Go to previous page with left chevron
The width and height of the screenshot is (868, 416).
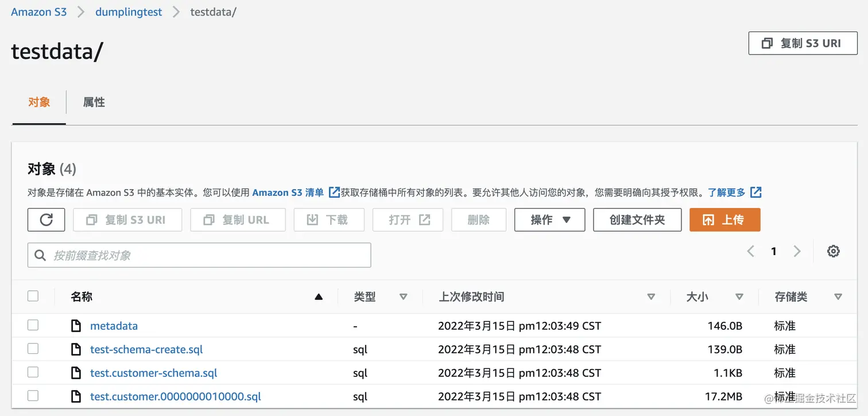coord(750,251)
